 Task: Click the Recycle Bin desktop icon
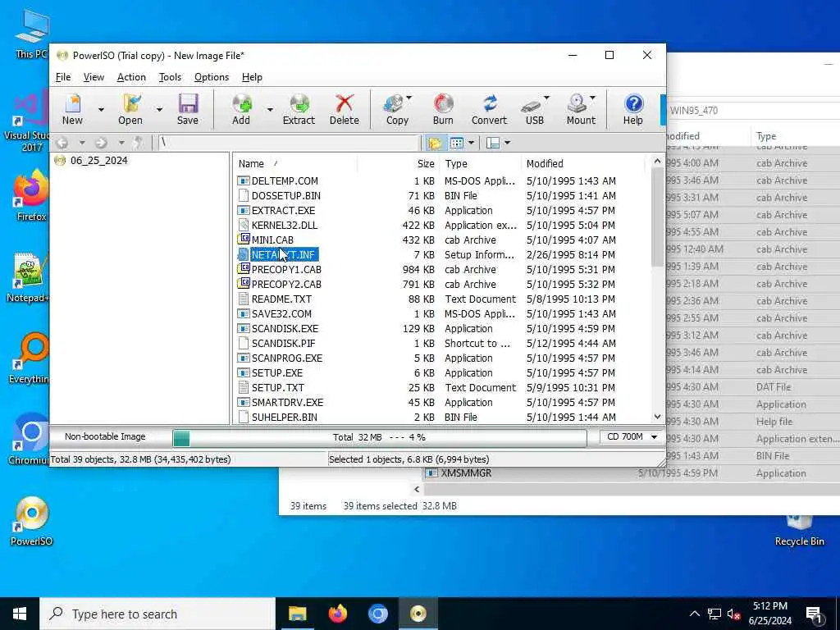[799, 531]
